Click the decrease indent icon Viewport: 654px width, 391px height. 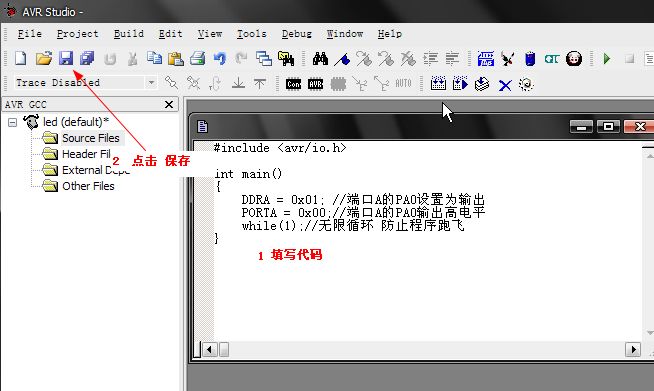(x=452, y=59)
